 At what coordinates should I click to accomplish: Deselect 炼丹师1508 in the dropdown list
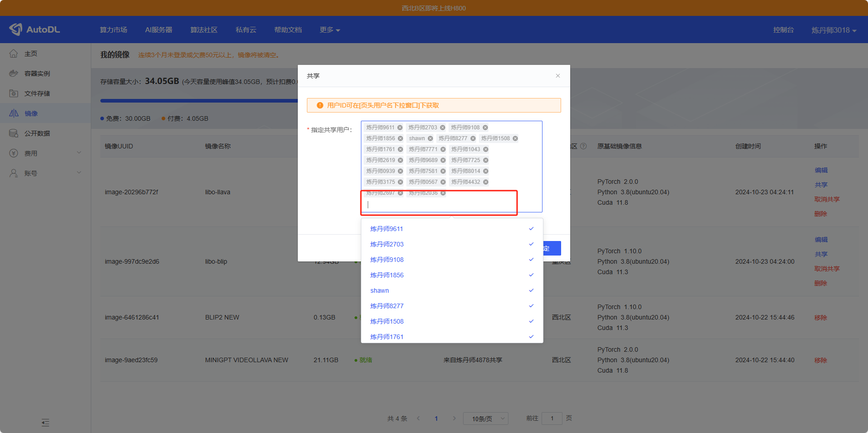(x=452, y=321)
